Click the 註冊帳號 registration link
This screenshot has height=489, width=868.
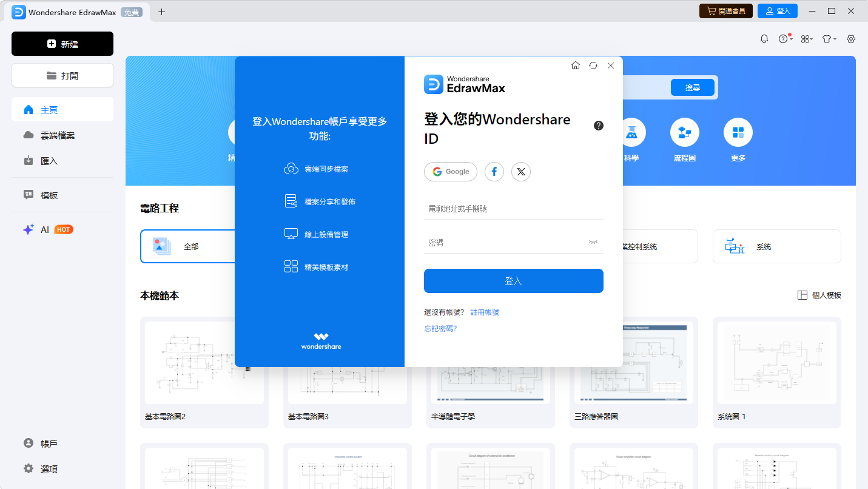[484, 311]
